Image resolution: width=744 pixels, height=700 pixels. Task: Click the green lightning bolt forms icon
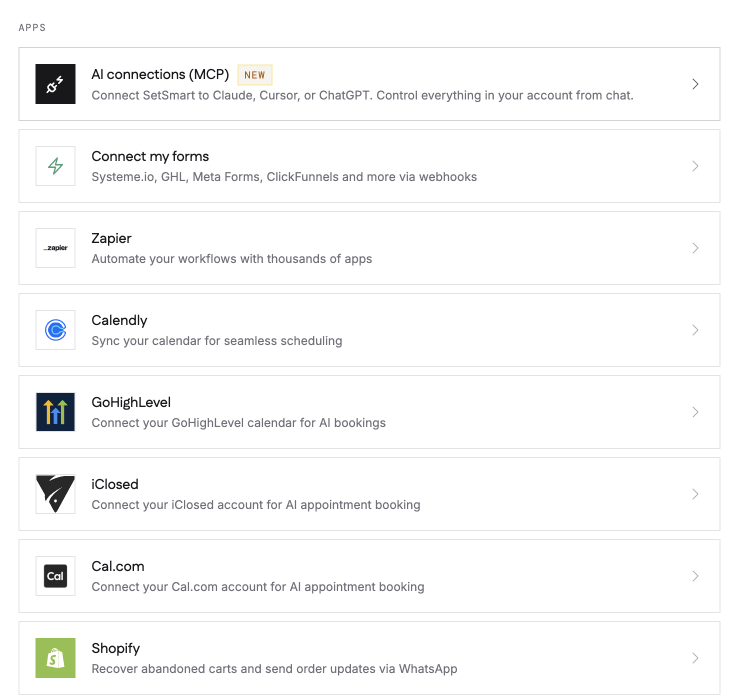pyautogui.click(x=55, y=166)
